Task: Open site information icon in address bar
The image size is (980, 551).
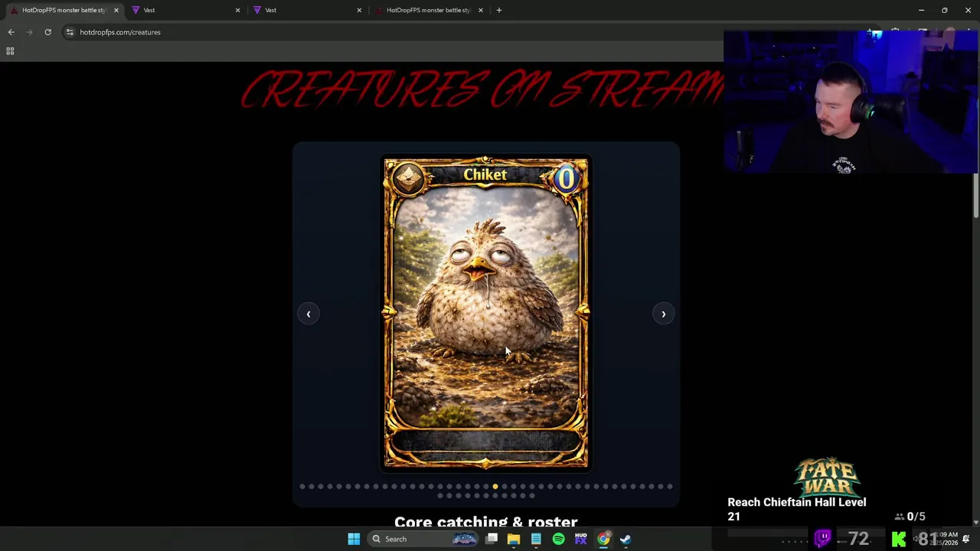Action: tap(70, 32)
